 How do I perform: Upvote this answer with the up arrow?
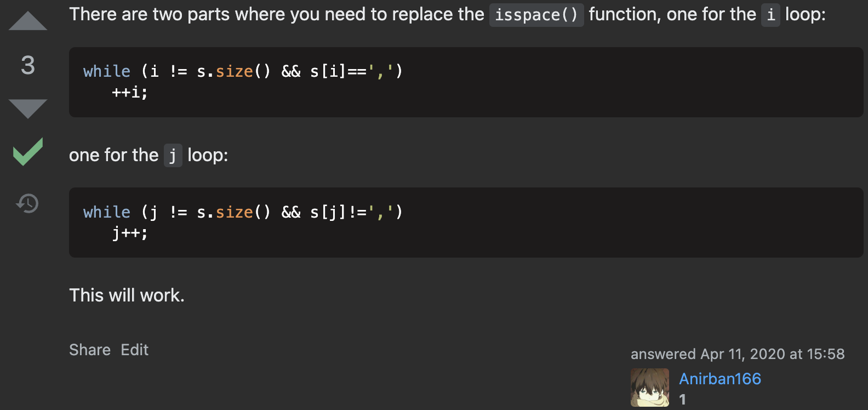click(28, 21)
